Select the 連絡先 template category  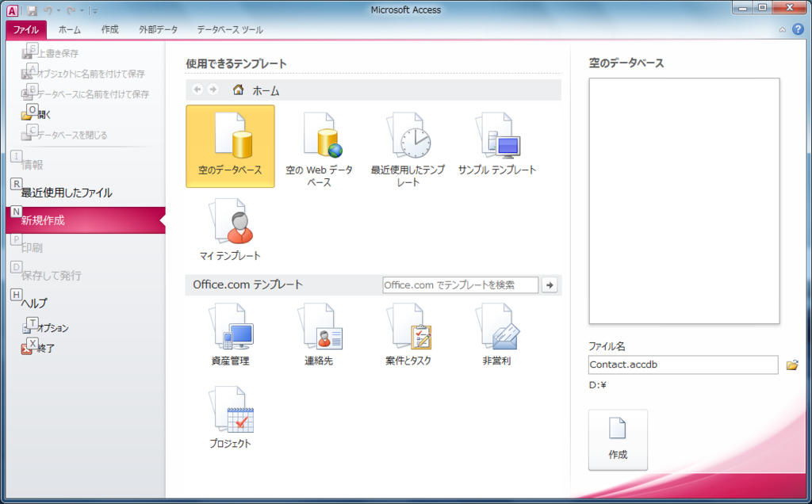(319, 334)
